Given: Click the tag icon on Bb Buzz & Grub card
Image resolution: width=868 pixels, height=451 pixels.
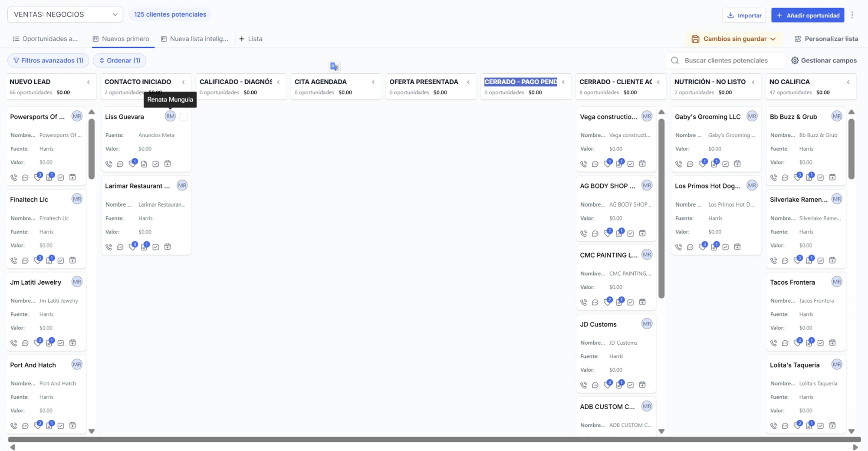Looking at the screenshot, I should [797, 178].
